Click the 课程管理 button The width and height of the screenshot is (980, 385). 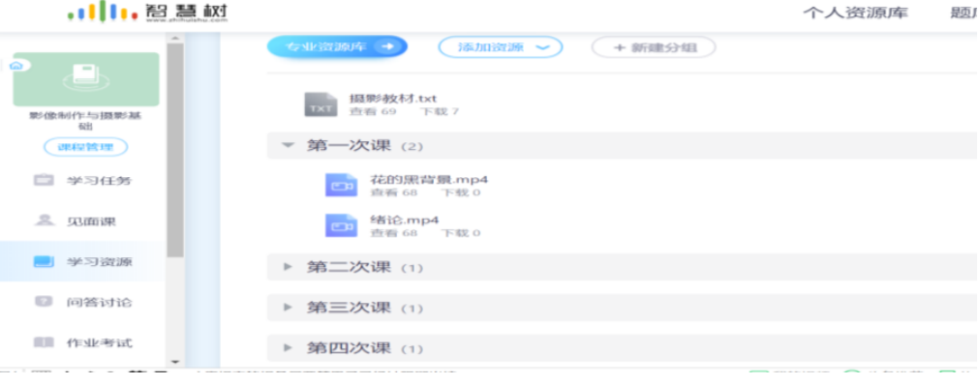tap(85, 147)
